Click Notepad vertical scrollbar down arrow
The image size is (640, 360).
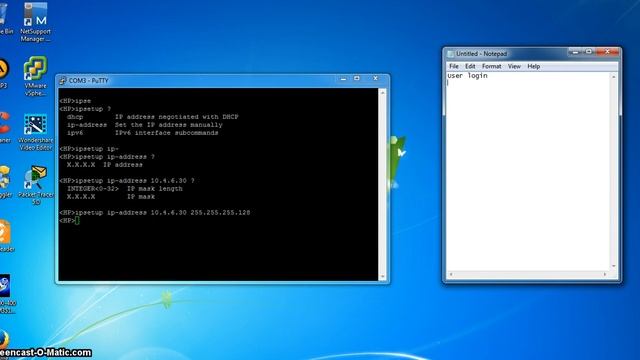point(613,266)
